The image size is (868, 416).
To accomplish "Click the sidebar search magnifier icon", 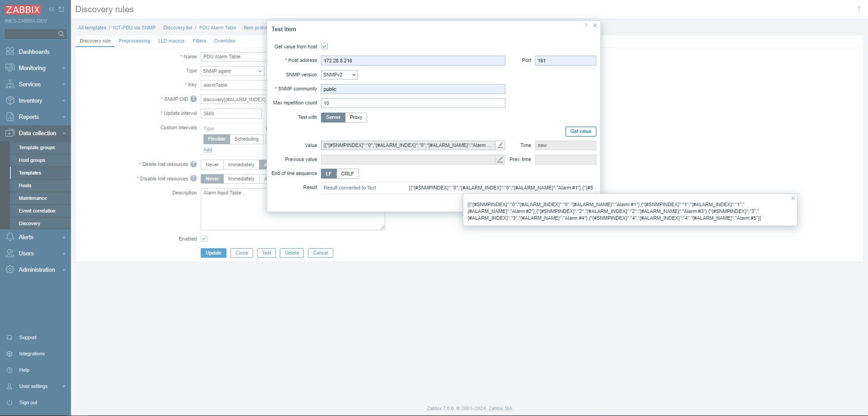I will pos(61,34).
